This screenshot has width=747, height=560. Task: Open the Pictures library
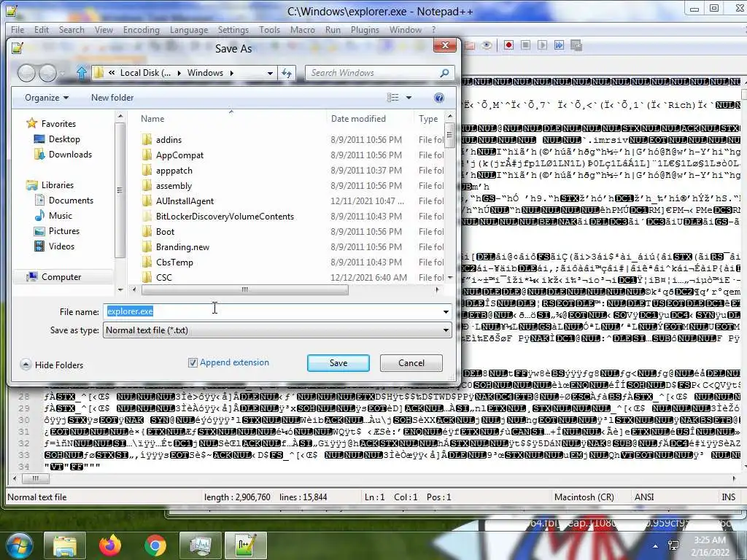(64, 231)
